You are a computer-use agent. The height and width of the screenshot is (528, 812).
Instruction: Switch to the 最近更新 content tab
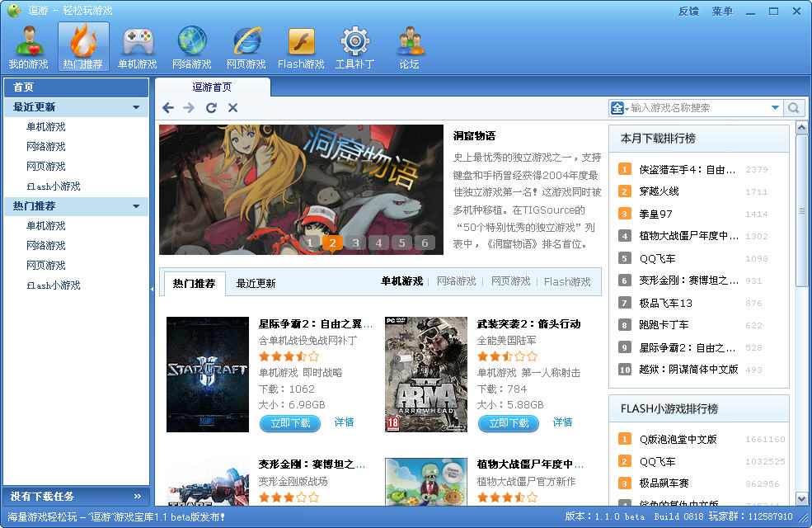[256, 284]
